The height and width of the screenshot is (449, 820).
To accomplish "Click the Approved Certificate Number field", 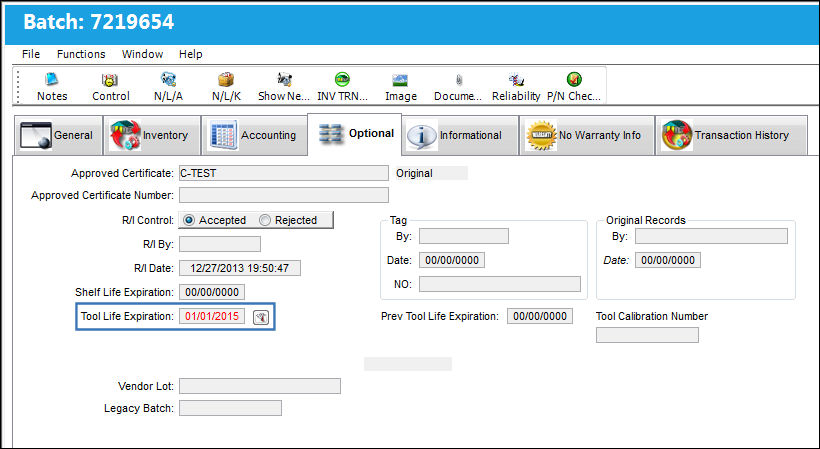I will (x=284, y=195).
